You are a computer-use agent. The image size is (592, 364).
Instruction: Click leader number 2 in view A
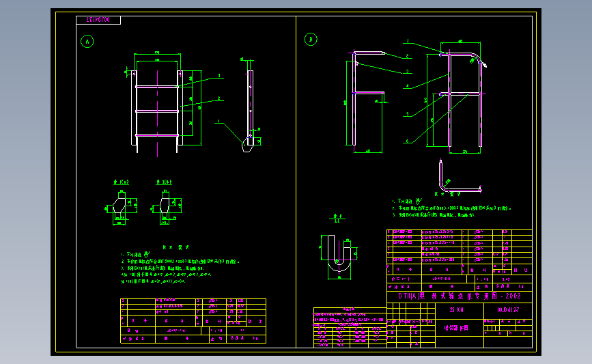(x=219, y=98)
